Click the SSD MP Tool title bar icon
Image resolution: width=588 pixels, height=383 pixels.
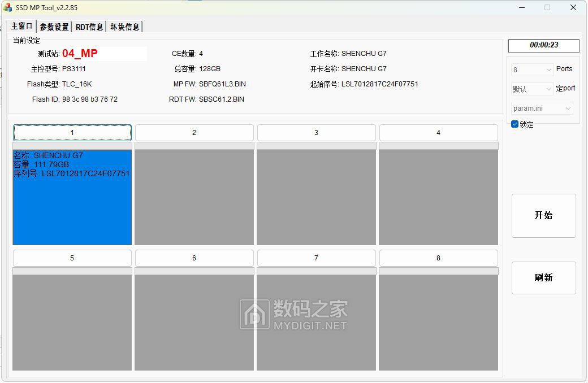(x=7, y=7)
